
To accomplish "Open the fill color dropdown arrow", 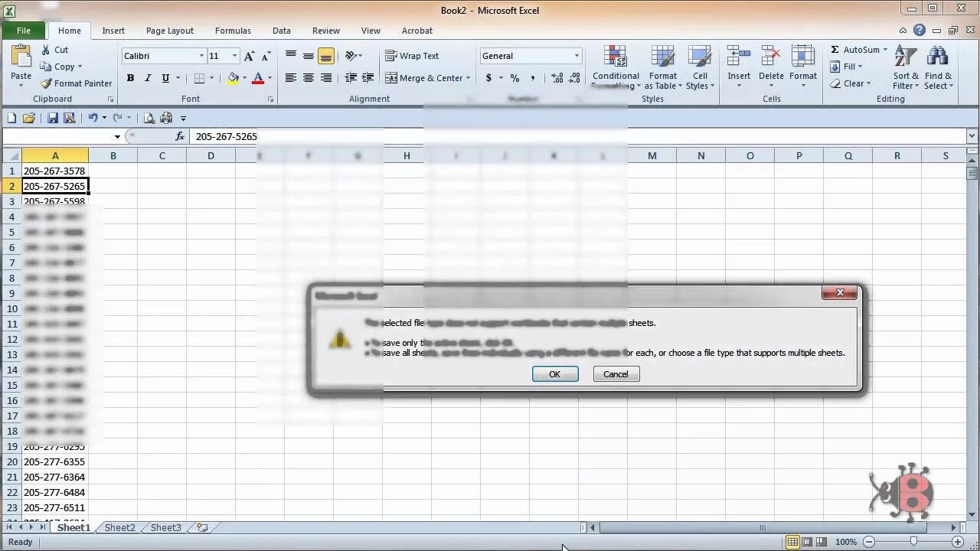I will click(244, 78).
